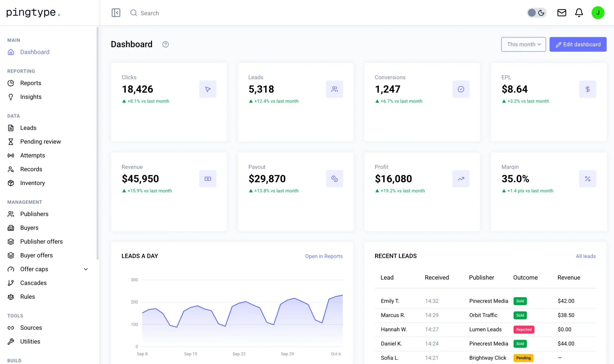Image resolution: width=614 pixels, height=364 pixels.
Task: Click the Brightway Click publisher cell
Action: pos(487,358)
